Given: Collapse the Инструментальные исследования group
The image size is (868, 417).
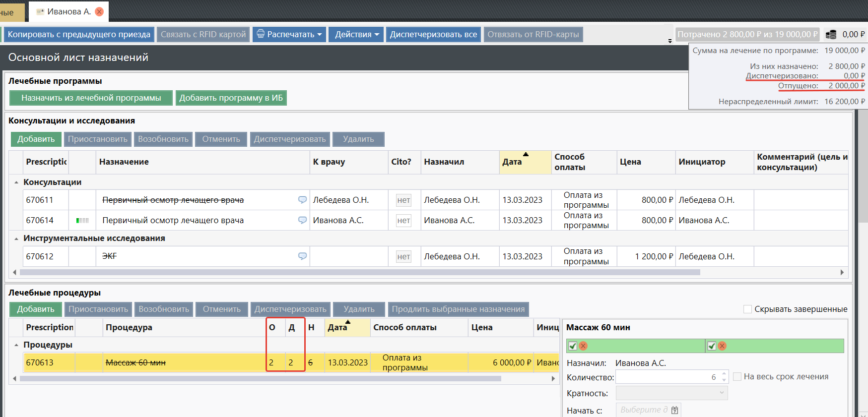Looking at the screenshot, I should coord(16,238).
